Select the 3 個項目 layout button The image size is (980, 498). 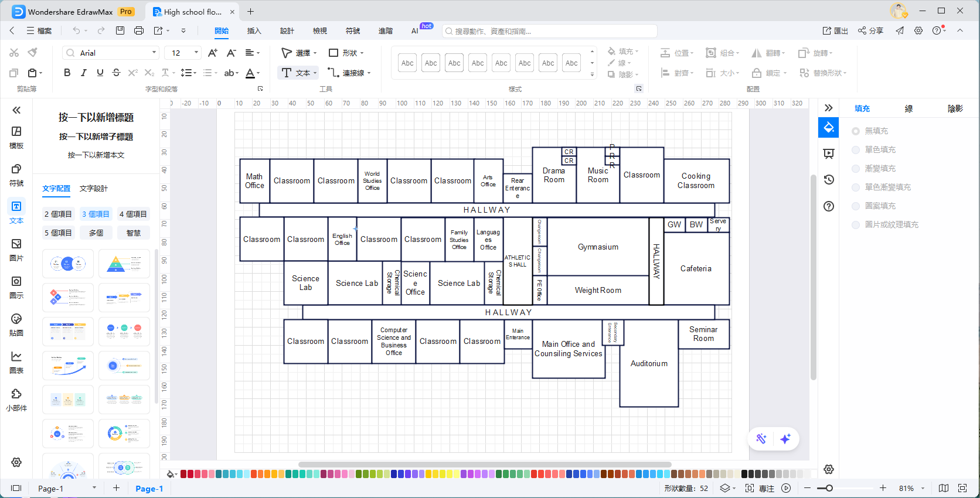[x=96, y=214]
